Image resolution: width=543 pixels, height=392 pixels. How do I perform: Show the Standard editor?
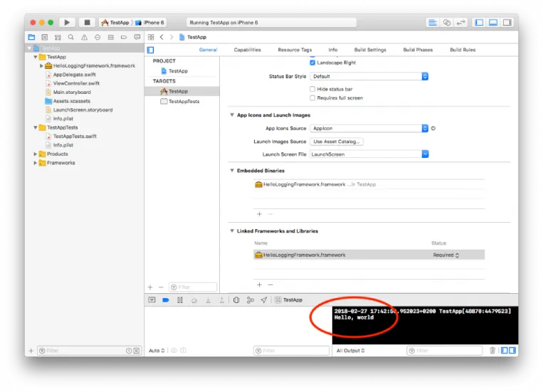point(433,23)
